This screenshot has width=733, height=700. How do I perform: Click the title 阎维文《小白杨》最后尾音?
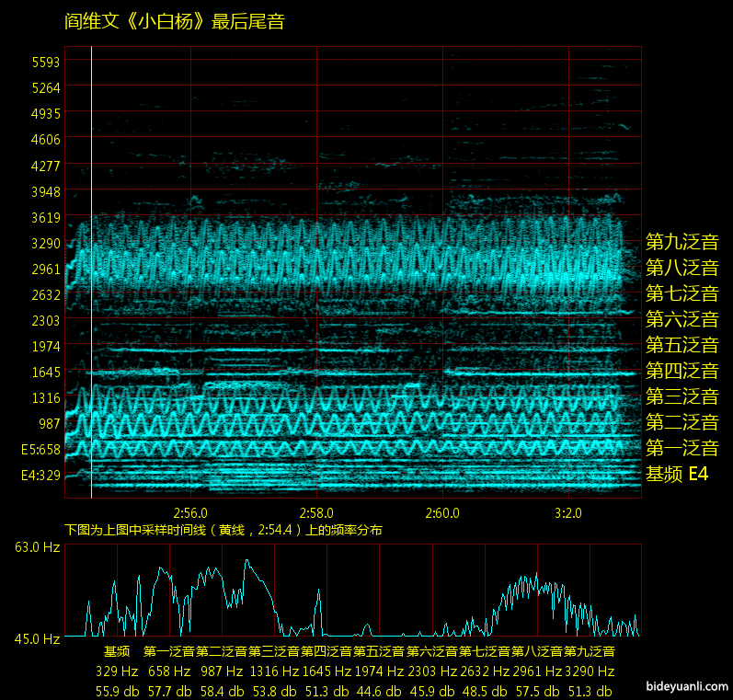[175, 21]
